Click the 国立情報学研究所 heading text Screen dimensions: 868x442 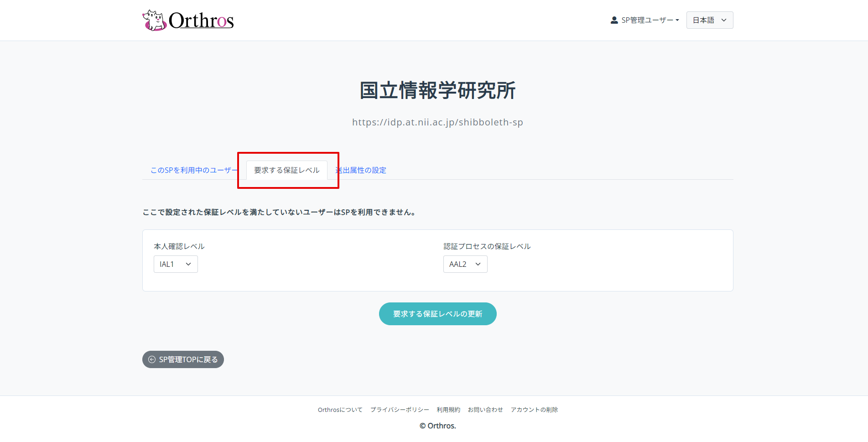pyautogui.click(x=438, y=90)
